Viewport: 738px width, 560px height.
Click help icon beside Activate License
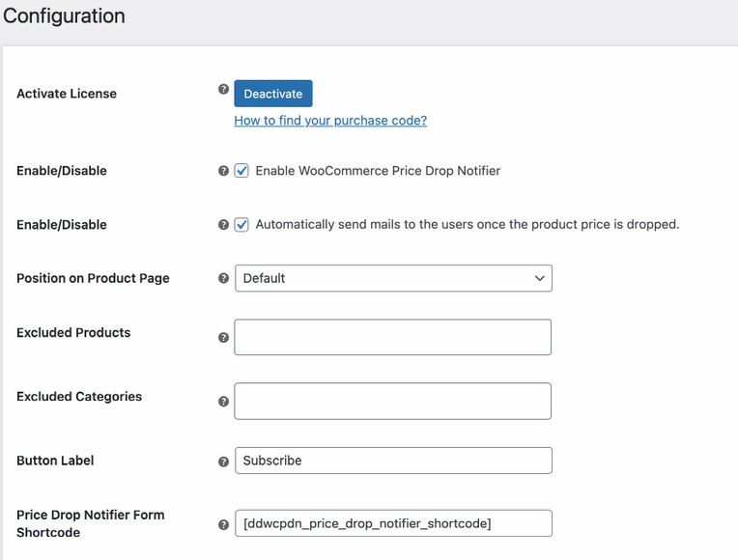(x=223, y=89)
